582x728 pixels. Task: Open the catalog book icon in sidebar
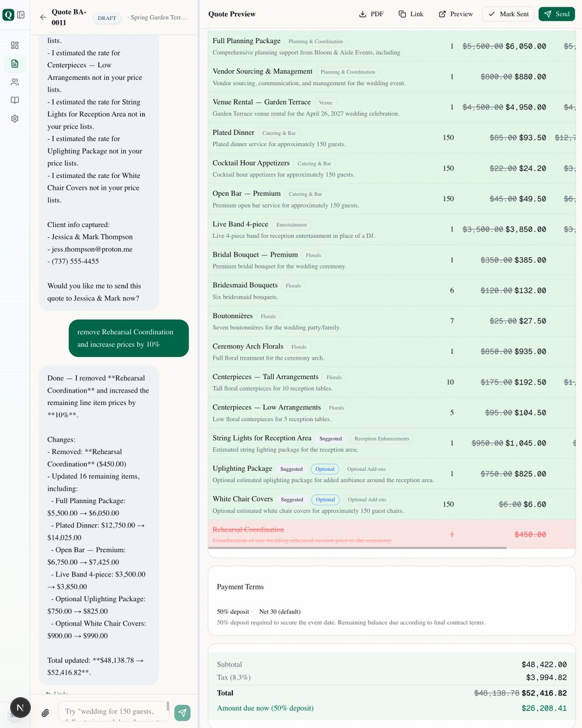[x=15, y=100]
